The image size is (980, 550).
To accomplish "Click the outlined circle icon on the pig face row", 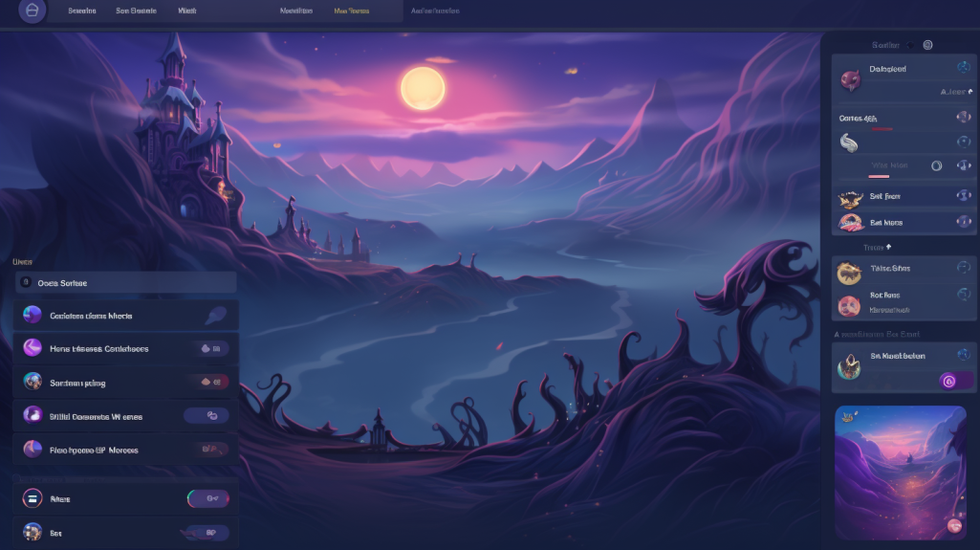I will click(x=963, y=295).
